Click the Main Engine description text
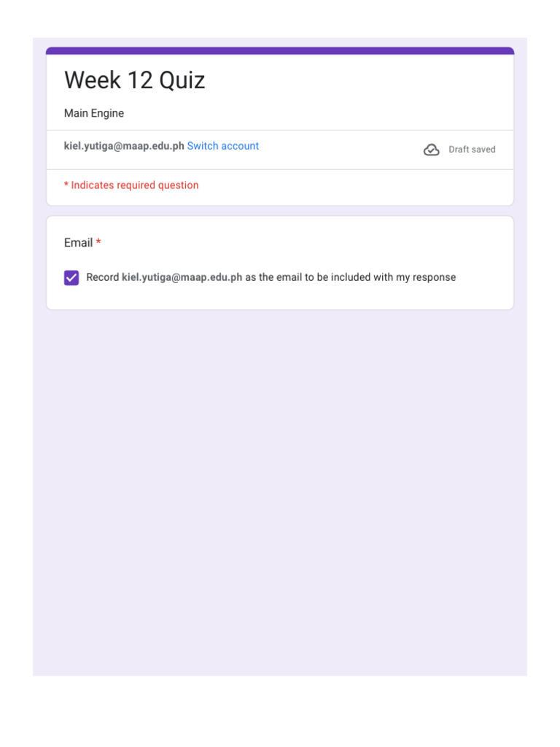The image size is (560, 747). click(x=94, y=113)
